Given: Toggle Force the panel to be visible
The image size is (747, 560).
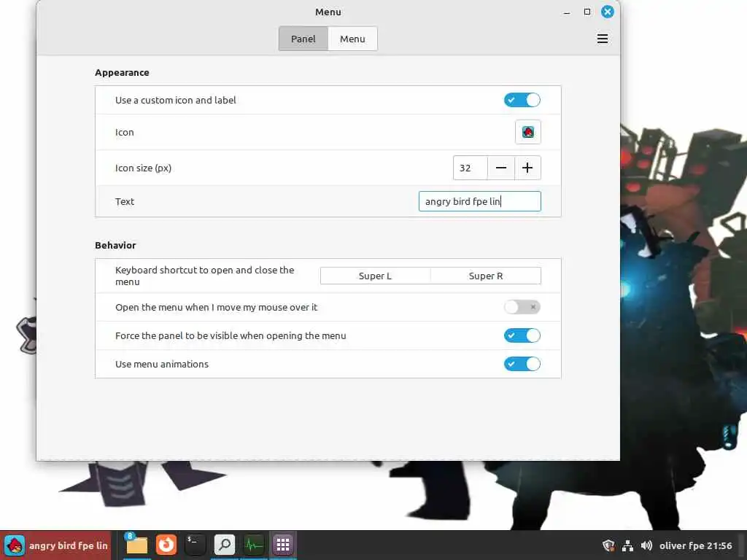Looking at the screenshot, I should (x=522, y=335).
